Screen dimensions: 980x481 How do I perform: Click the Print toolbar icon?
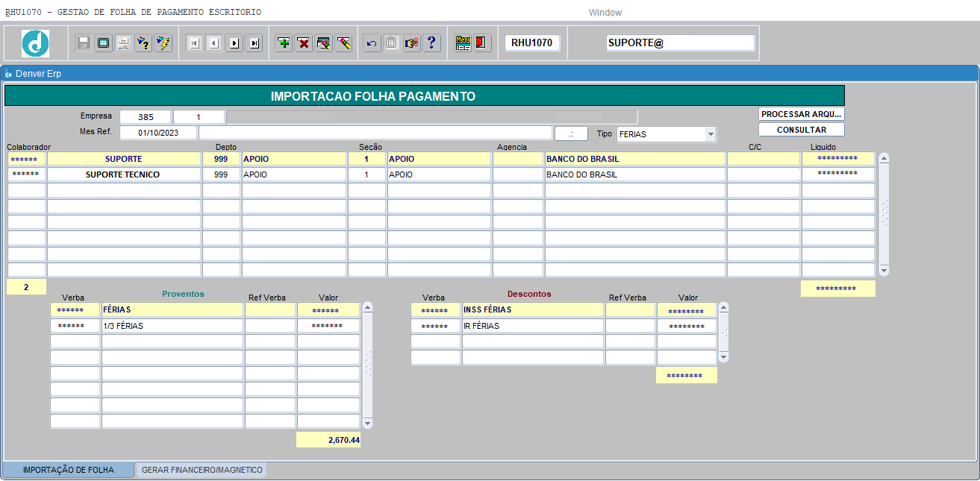click(123, 43)
